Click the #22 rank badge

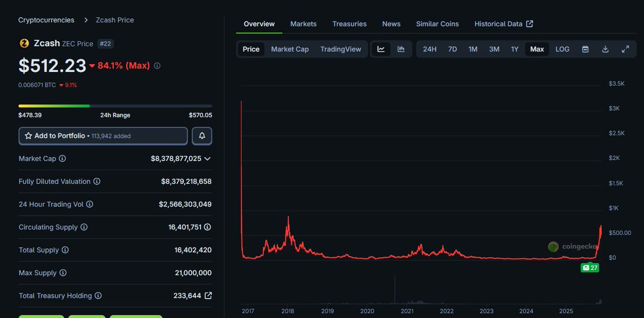[105, 43]
